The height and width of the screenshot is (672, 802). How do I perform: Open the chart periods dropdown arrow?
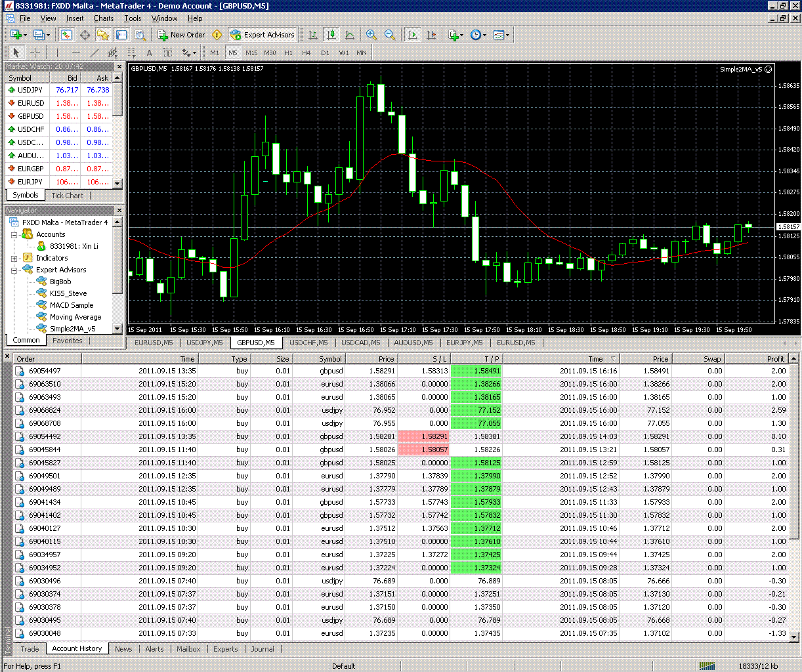click(485, 35)
